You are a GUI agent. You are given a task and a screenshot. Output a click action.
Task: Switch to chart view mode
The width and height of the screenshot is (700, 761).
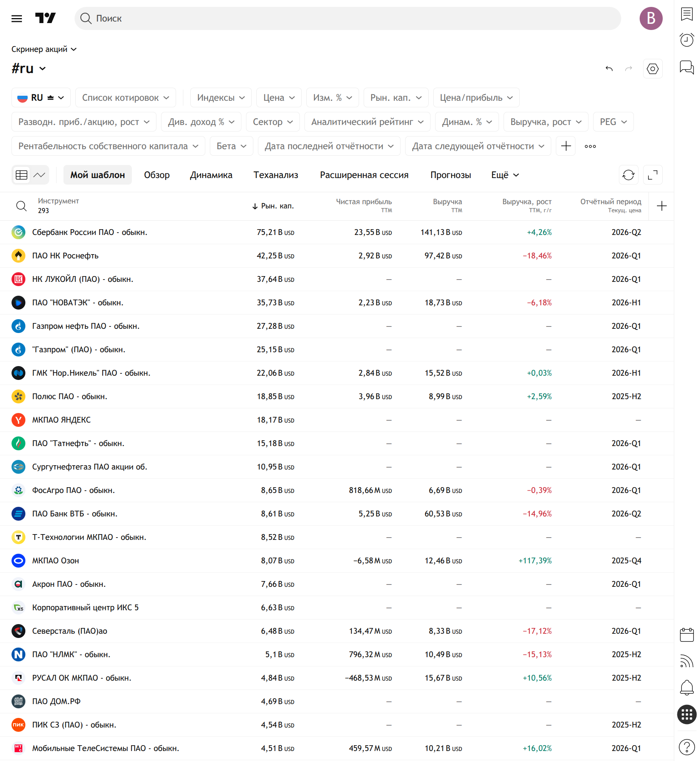pyautogui.click(x=40, y=175)
